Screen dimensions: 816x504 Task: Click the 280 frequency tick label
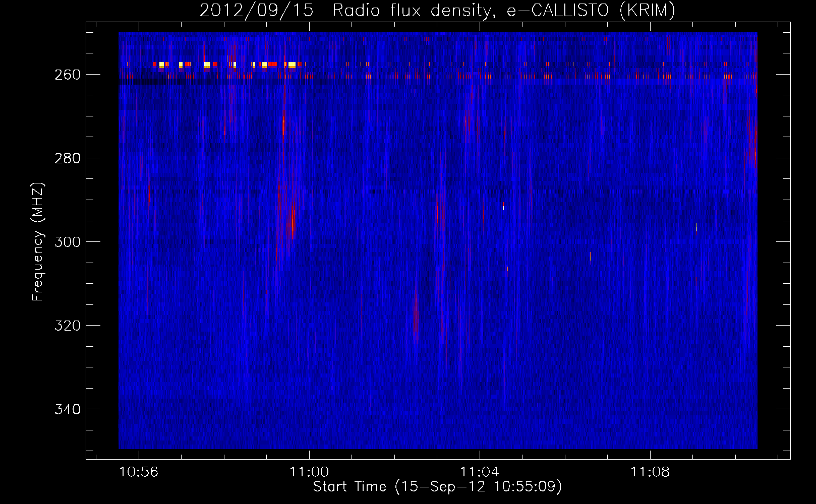coord(68,158)
